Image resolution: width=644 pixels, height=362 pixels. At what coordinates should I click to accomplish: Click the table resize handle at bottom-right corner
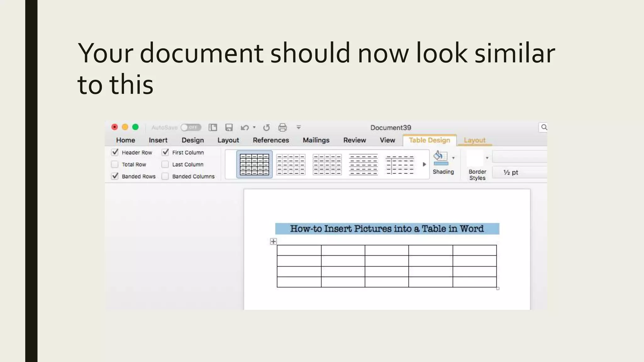[498, 288]
